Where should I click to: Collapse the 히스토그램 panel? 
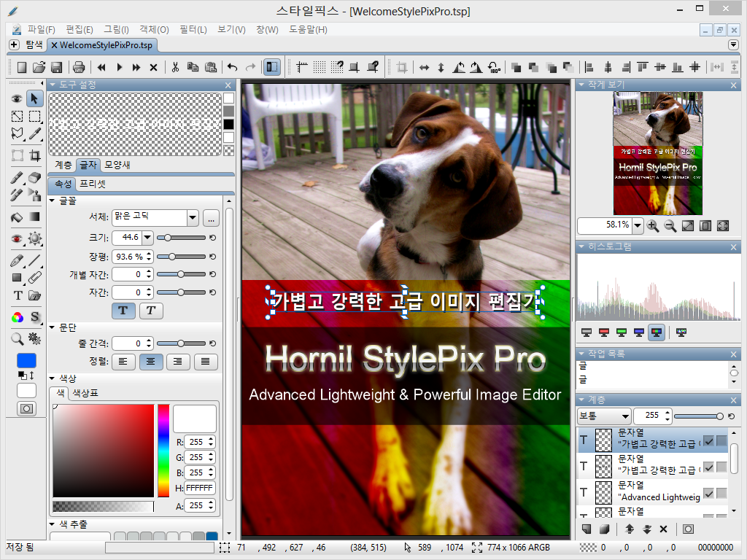tap(581, 246)
